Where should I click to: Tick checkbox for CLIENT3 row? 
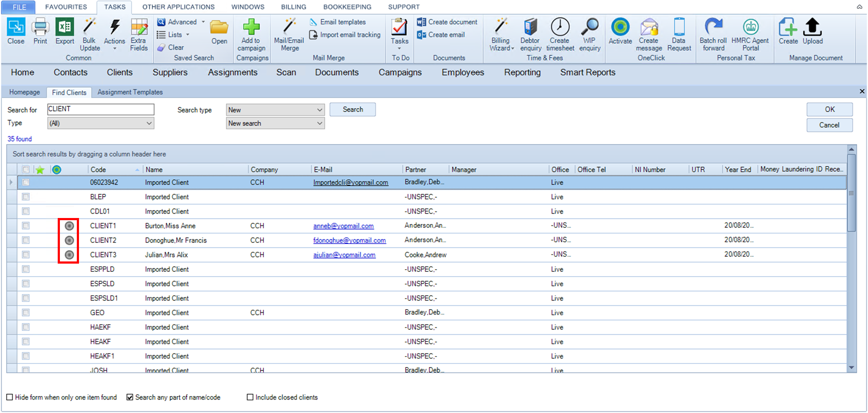[26, 254]
